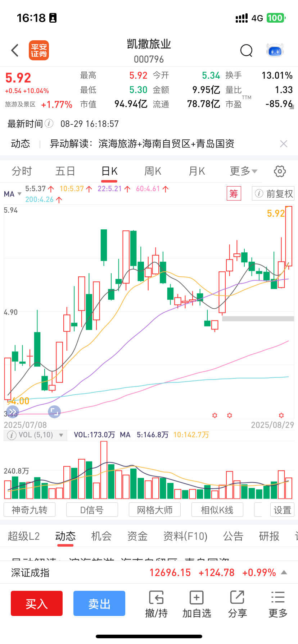298x644 pixels.
Task: Tap the 金额 9.95亿 value
Action: 206,89
